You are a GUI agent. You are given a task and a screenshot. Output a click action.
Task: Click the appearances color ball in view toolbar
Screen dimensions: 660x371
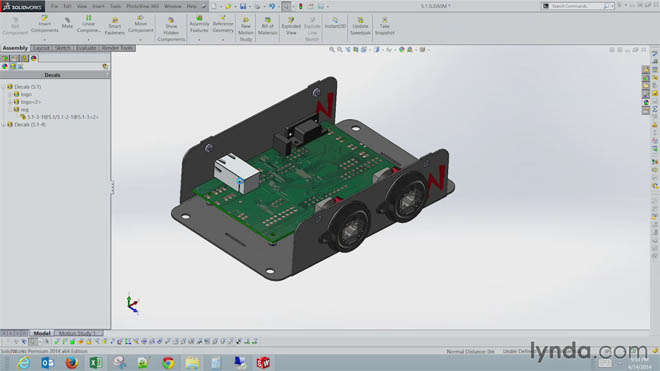coord(402,50)
